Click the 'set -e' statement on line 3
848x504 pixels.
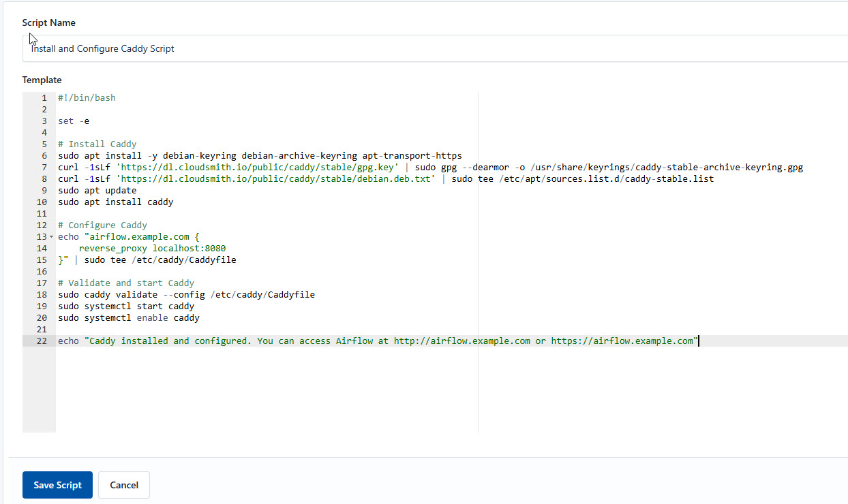[x=72, y=121]
